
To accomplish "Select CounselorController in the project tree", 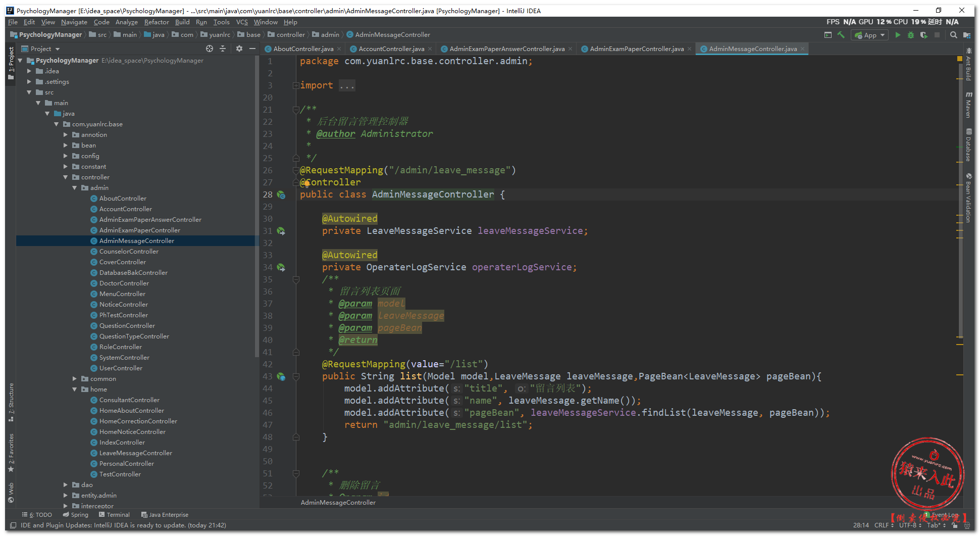I will coord(129,252).
